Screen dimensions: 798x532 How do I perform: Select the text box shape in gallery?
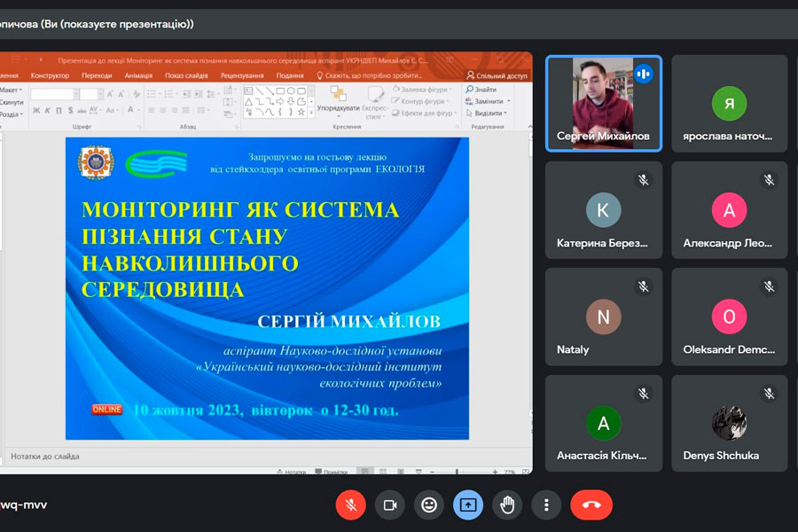point(248,91)
